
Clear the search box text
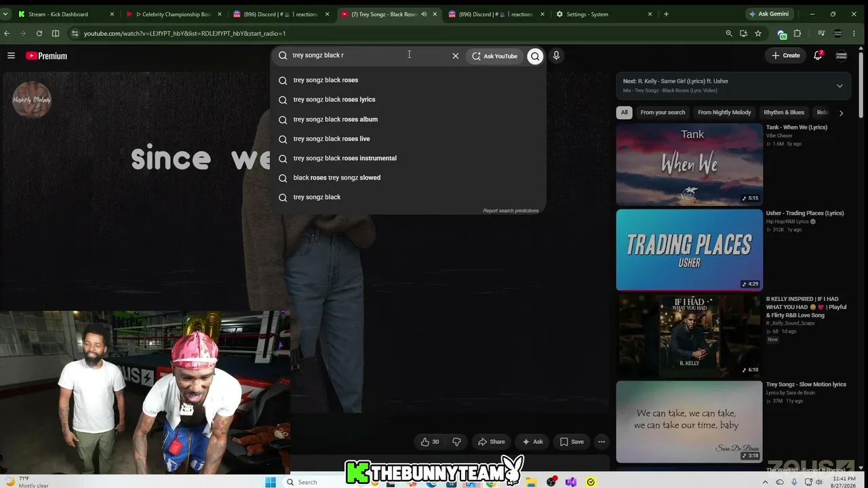point(456,56)
